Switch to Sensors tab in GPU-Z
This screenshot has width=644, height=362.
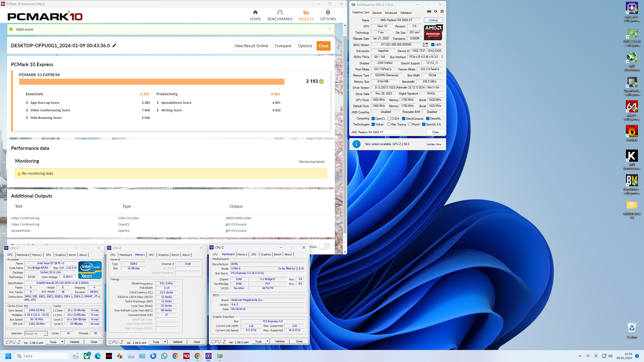point(377,13)
